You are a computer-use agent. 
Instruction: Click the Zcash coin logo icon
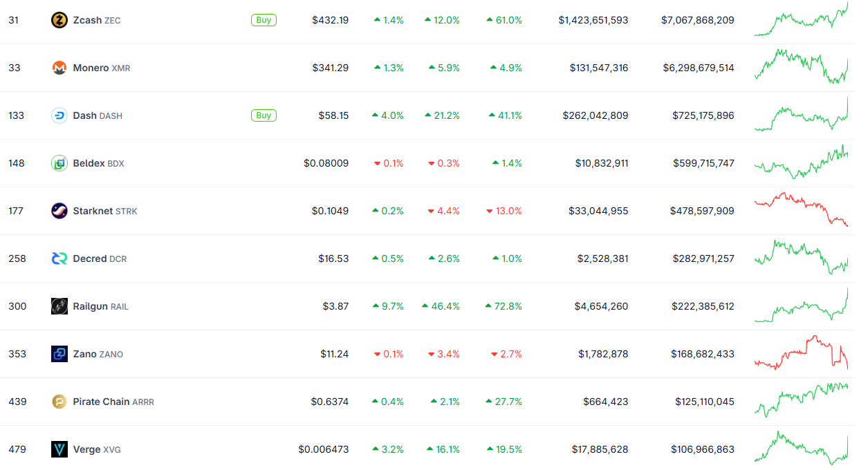pos(59,20)
